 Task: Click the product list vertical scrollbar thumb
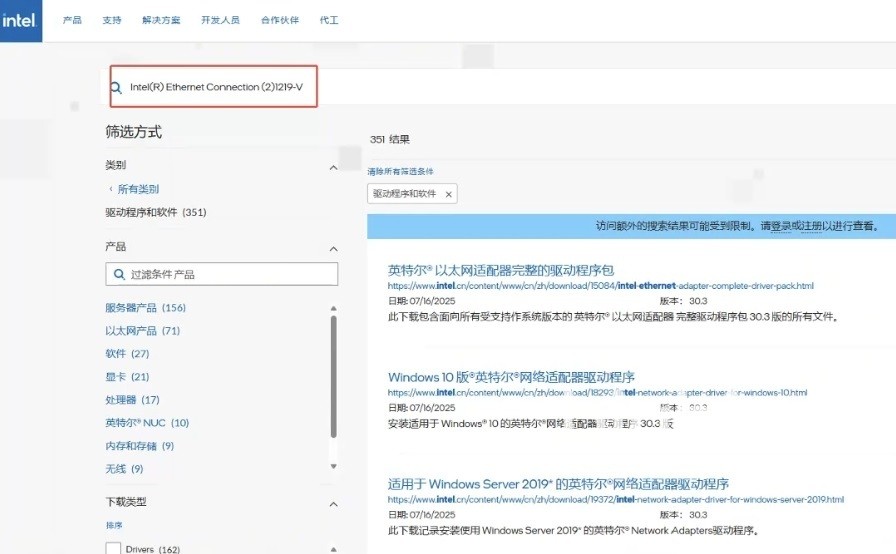click(x=334, y=377)
